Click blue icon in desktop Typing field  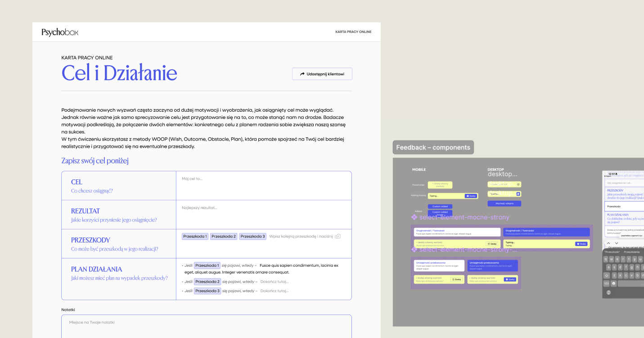pyautogui.click(x=518, y=194)
